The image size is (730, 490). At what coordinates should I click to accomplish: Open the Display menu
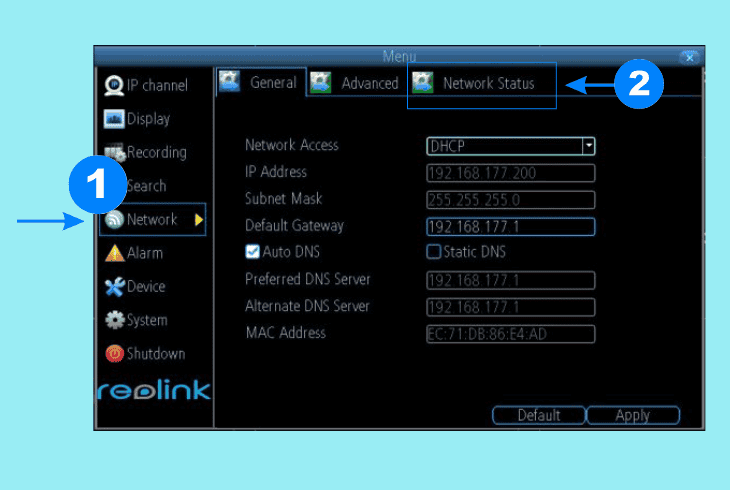(x=137, y=119)
